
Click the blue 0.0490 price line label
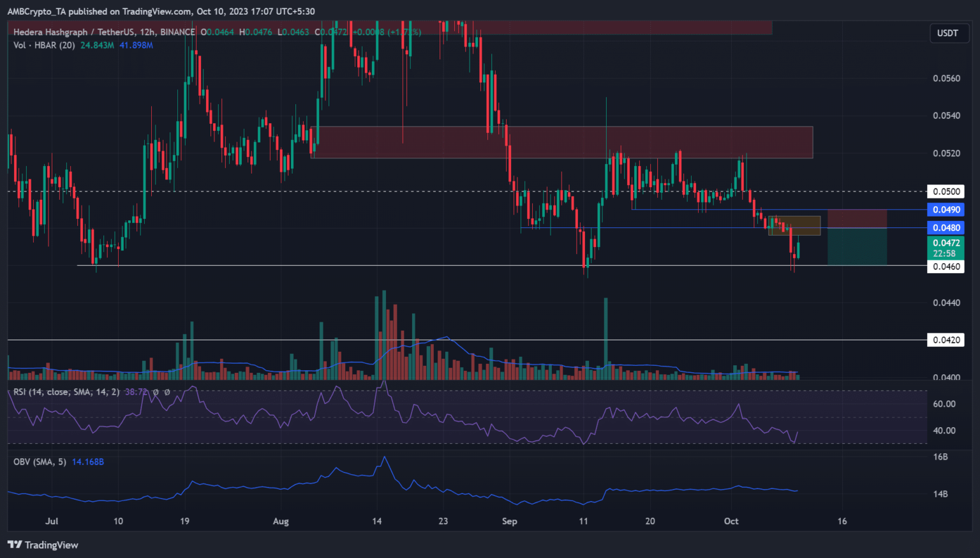[946, 209]
